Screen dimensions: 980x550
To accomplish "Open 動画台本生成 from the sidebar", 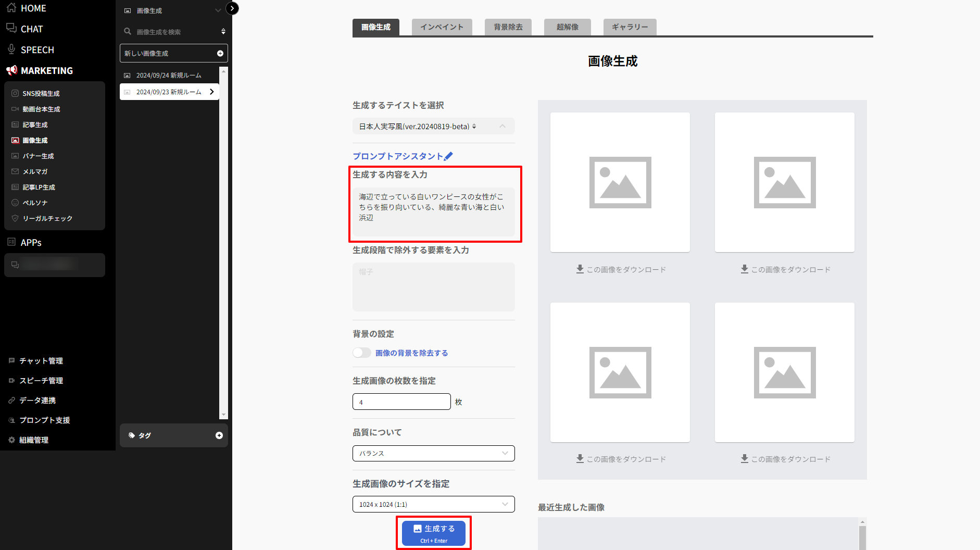I will (41, 109).
